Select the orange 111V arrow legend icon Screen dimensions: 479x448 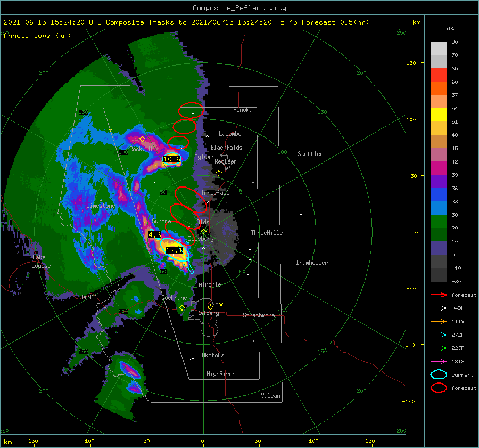pyautogui.click(x=439, y=321)
